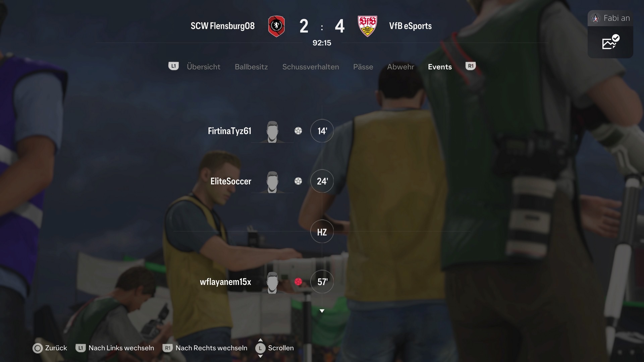Click the Scrollen stick up arrow
The height and width of the screenshot is (362, 644).
260,340
